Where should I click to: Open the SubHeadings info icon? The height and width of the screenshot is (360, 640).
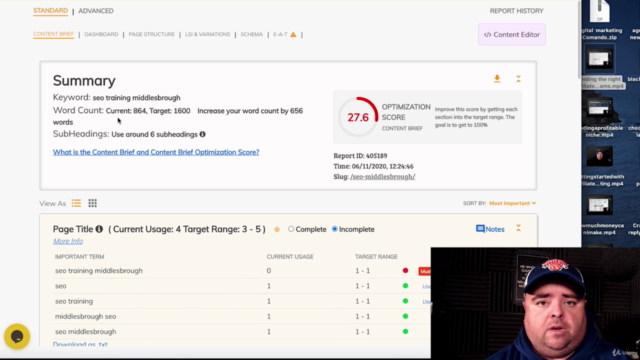pos(202,134)
